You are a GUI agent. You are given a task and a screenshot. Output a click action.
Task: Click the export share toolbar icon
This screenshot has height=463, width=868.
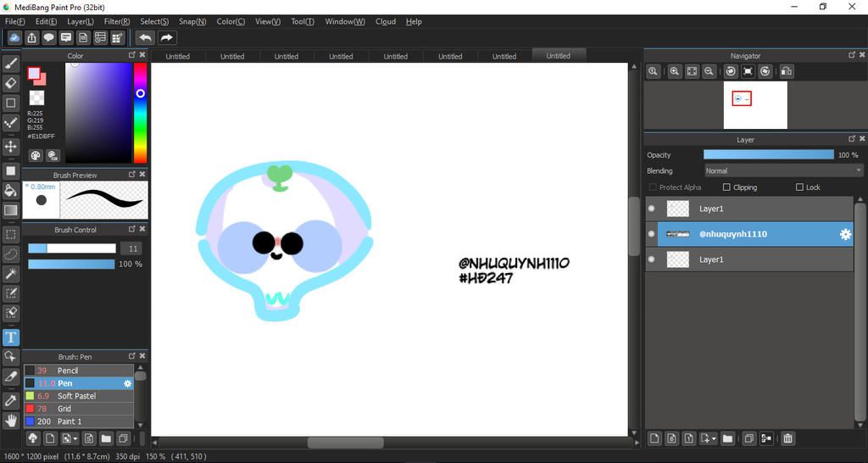click(32, 37)
